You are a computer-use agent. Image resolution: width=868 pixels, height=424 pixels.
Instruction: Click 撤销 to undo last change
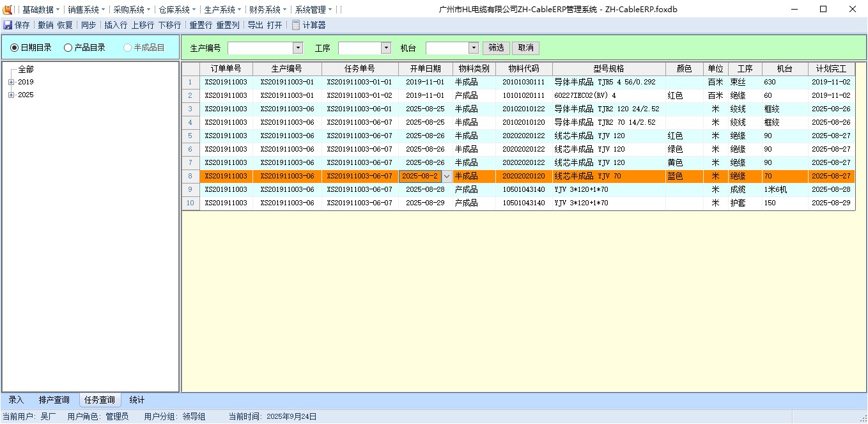click(x=45, y=25)
